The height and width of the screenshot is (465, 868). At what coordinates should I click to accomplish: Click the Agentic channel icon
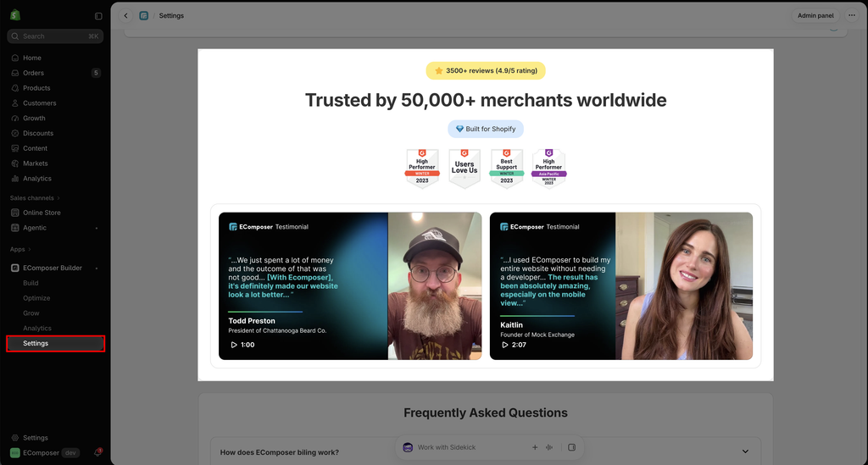coord(15,228)
